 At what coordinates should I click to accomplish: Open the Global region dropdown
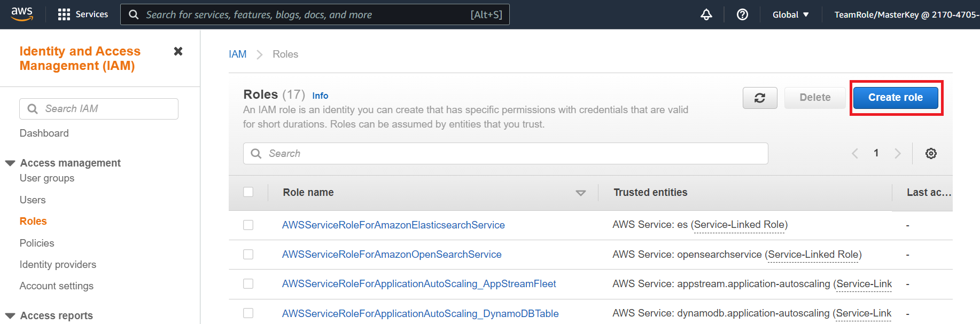pos(791,14)
